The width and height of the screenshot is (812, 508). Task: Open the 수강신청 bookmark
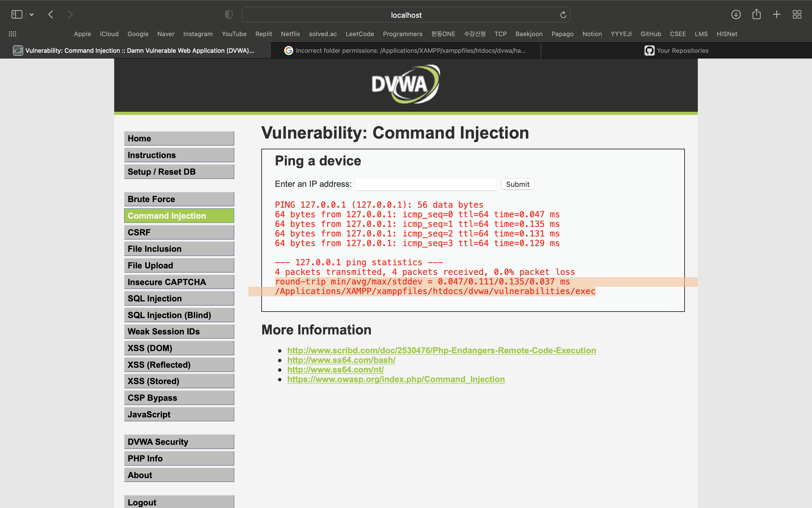click(x=475, y=34)
